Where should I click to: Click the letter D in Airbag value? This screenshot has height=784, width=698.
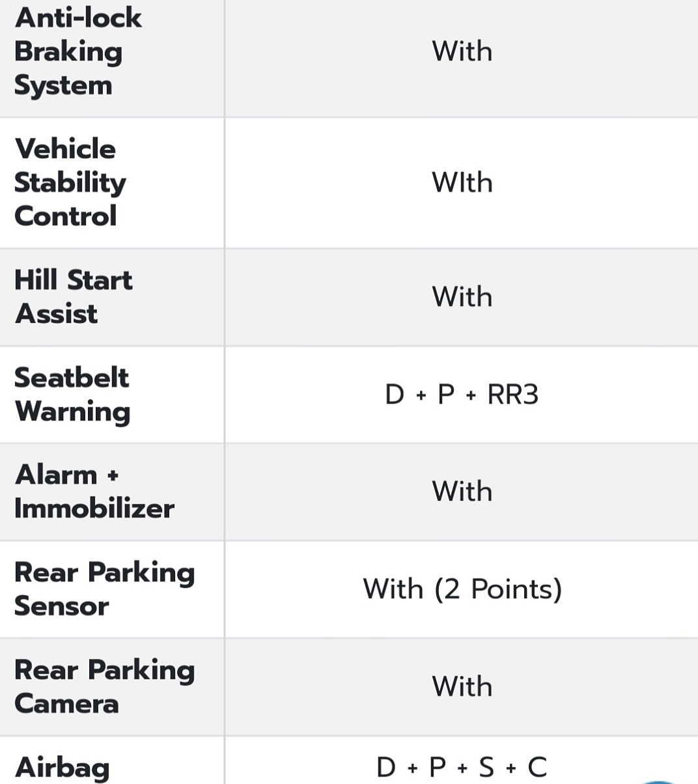[x=386, y=768]
